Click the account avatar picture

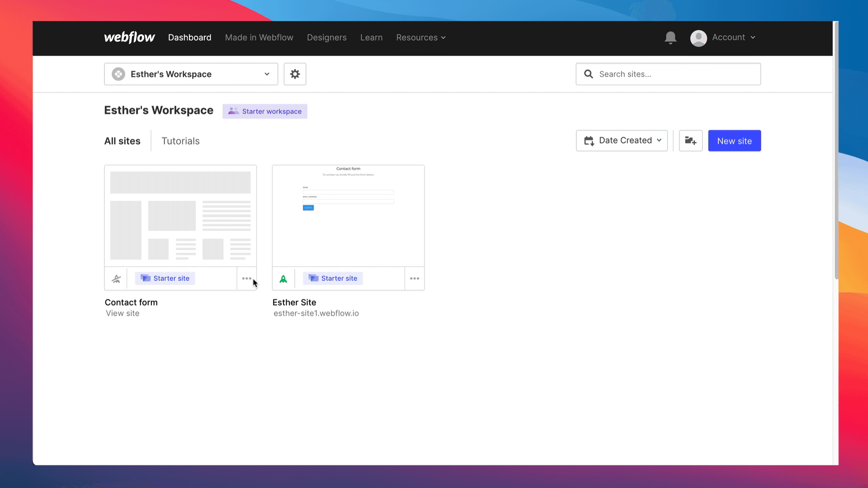pos(698,38)
